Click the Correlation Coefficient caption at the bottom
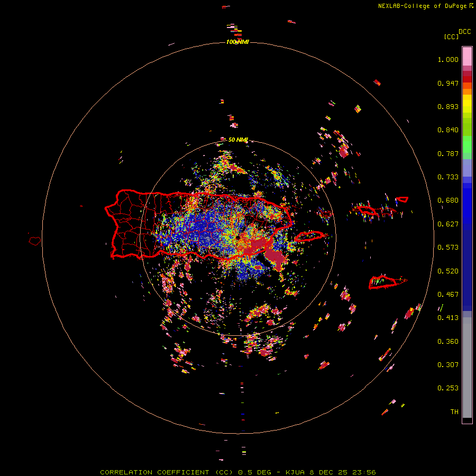The width and height of the screenshot is (476, 476). pyautogui.click(x=238, y=472)
